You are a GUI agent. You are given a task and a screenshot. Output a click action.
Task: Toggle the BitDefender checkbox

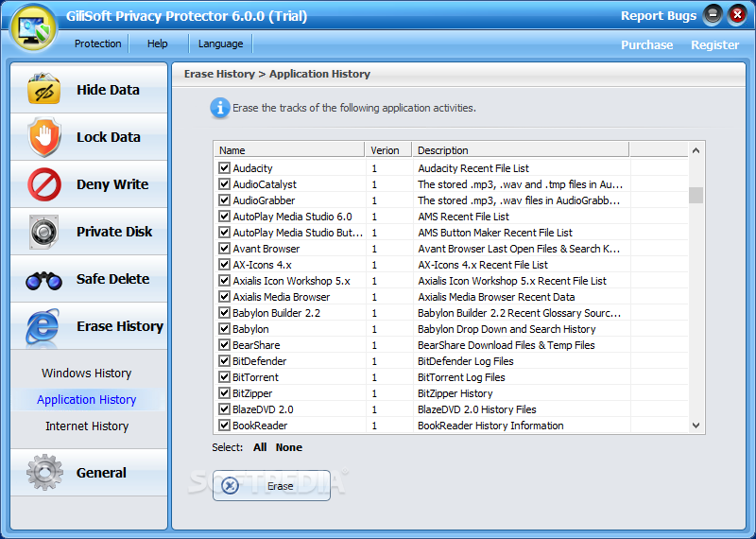pyautogui.click(x=224, y=361)
